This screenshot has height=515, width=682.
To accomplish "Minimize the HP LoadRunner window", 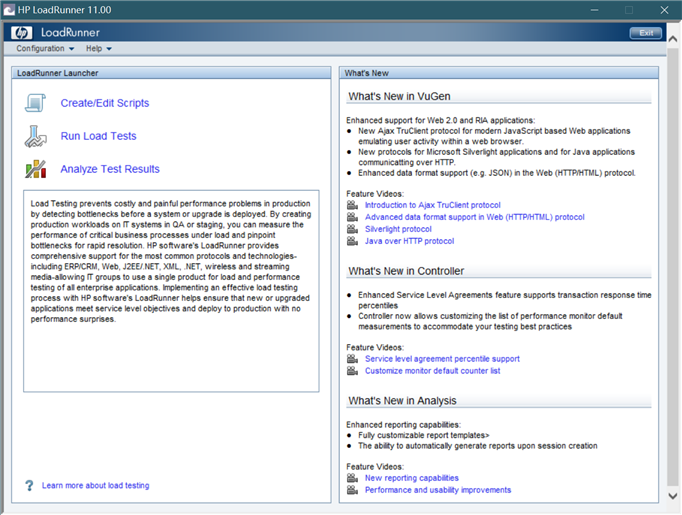I will 594,10.
